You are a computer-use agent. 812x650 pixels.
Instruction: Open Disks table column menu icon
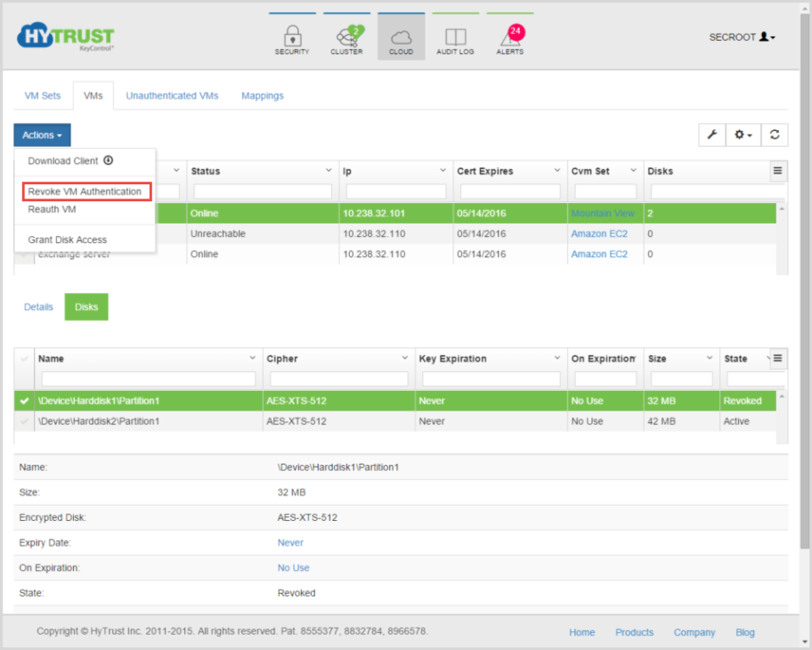pos(777,358)
